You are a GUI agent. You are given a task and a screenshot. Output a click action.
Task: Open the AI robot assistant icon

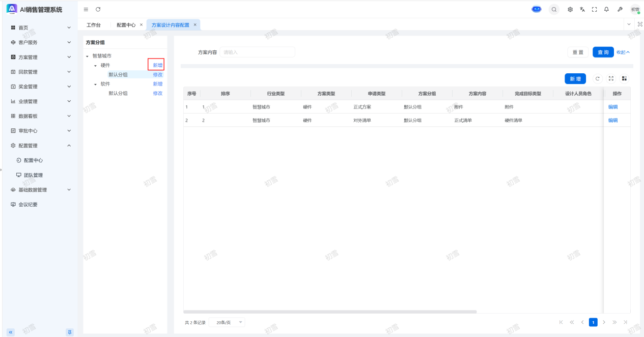537,9
